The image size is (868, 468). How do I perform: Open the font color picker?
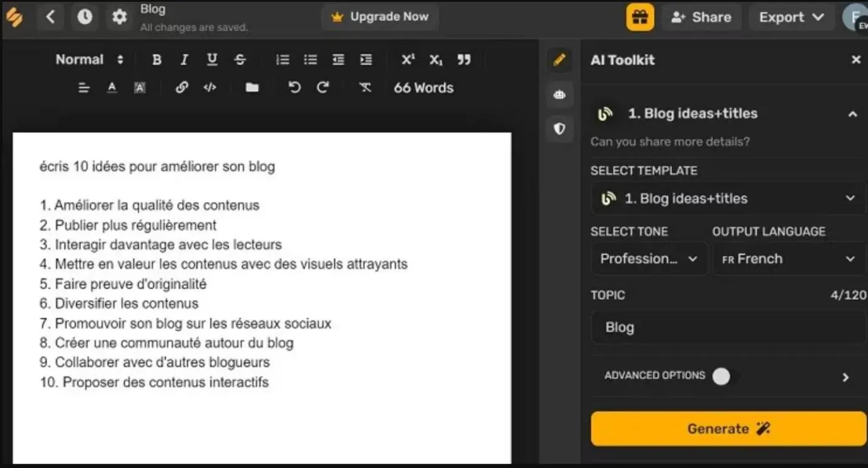tap(112, 87)
